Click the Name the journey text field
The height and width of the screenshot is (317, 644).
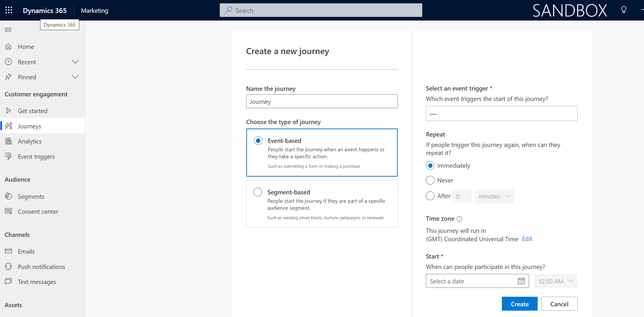click(x=322, y=102)
